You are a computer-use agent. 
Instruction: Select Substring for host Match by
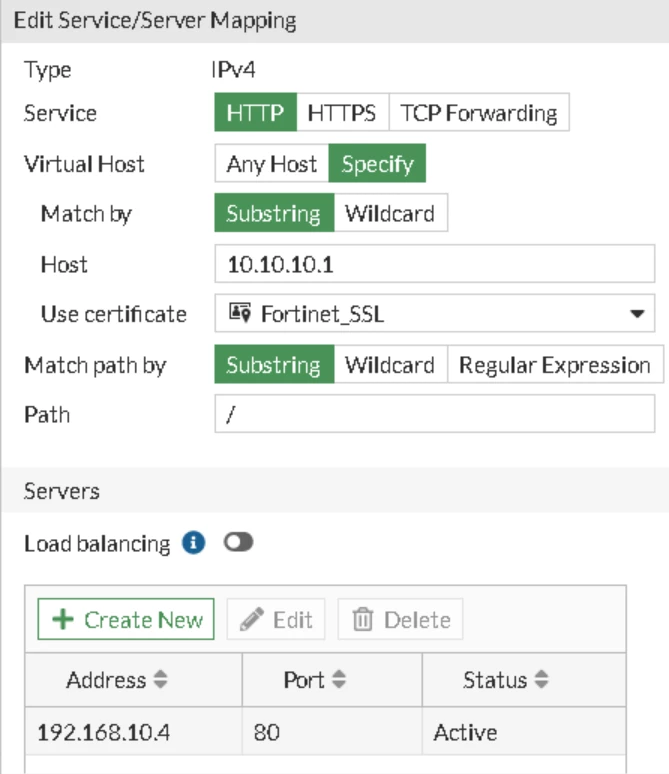[274, 213]
